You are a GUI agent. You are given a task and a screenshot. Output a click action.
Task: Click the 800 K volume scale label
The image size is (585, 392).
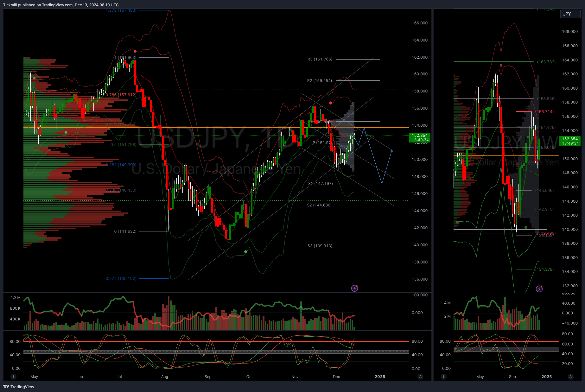[15, 308]
